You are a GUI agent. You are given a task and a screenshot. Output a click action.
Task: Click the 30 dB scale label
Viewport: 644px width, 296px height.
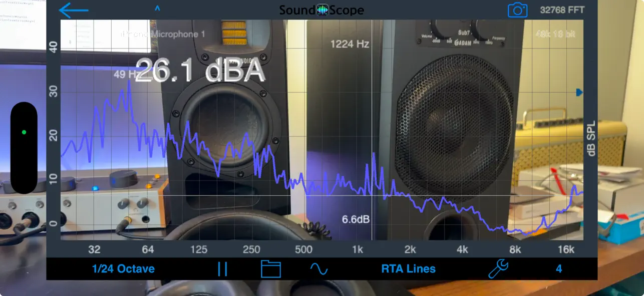coord(53,90)
